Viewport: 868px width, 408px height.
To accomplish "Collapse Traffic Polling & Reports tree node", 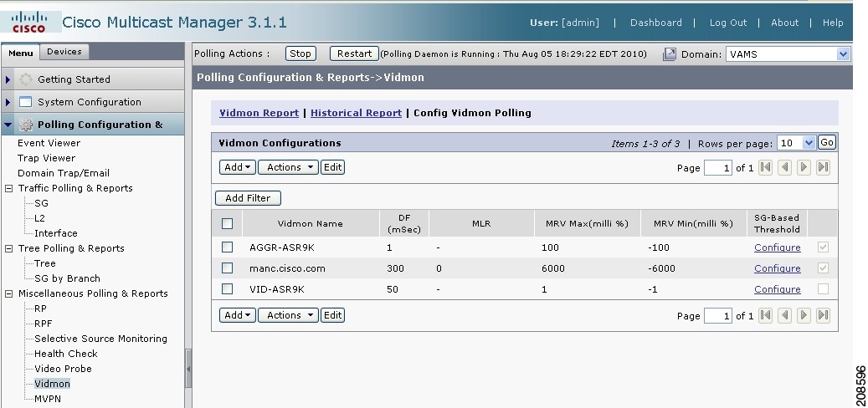I will pos(9,188).
